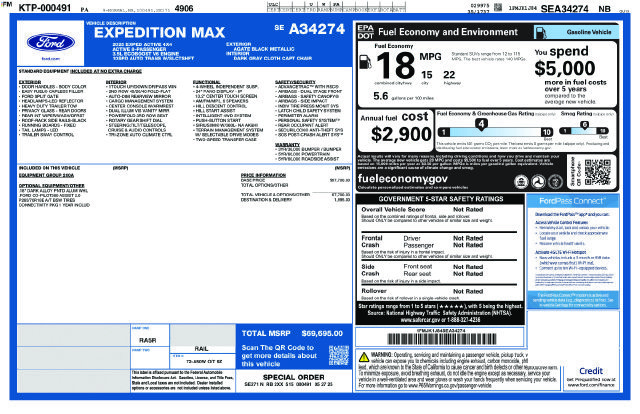Click the 5.6 gallons per 100 miles value
Image resolution: width=640 pixels, height=414 pixels.
(x=380, y=96)
